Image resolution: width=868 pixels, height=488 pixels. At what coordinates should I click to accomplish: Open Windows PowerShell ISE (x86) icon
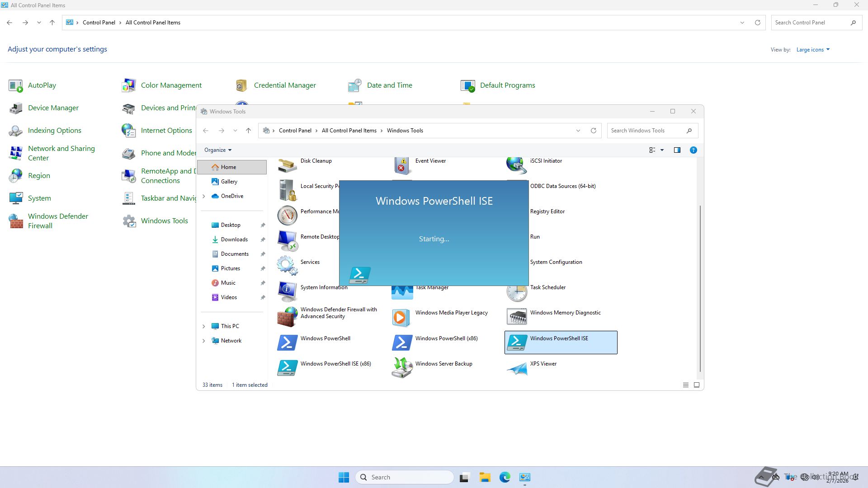click(287, 367)
